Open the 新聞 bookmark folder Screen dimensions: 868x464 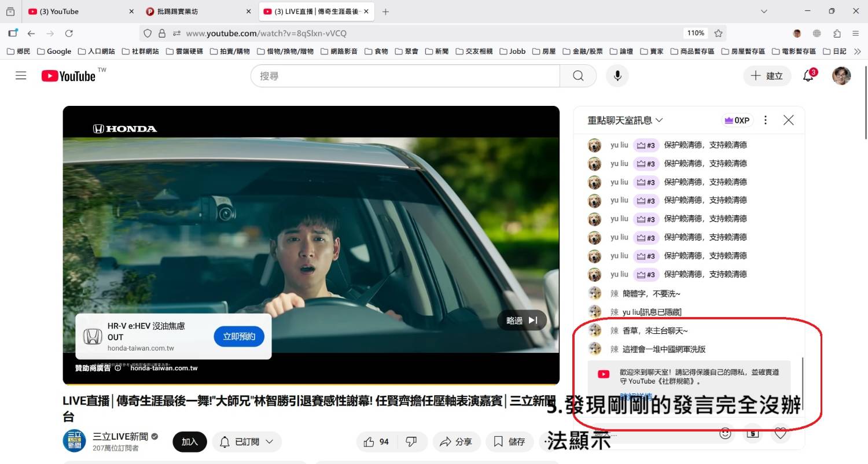437,51
